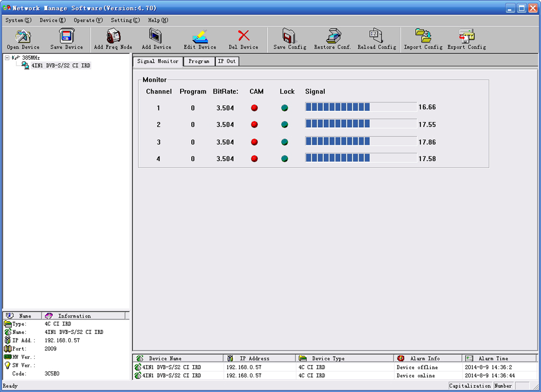This screenshot has width=541, height=392.
Task: Switch to the IP Out tab
Action: (x=227, y=61)
